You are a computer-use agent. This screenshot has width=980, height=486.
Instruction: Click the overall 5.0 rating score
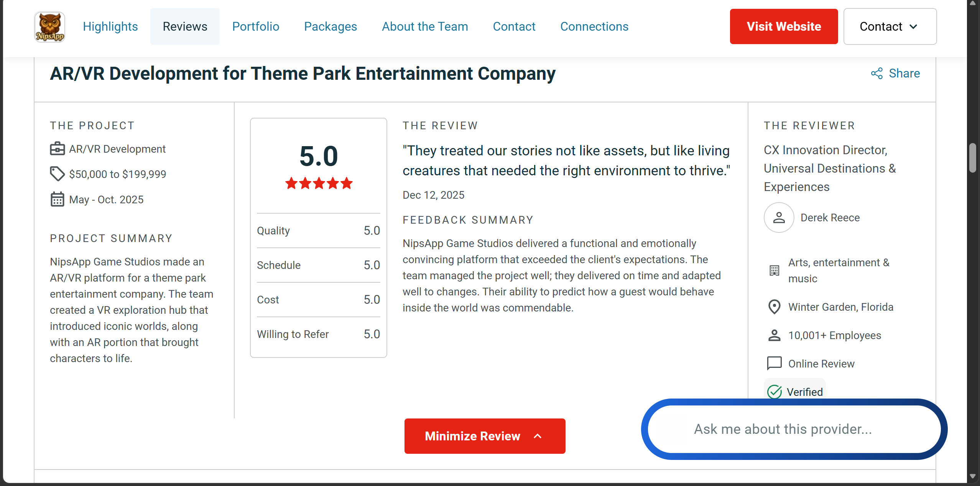[319, 156]
